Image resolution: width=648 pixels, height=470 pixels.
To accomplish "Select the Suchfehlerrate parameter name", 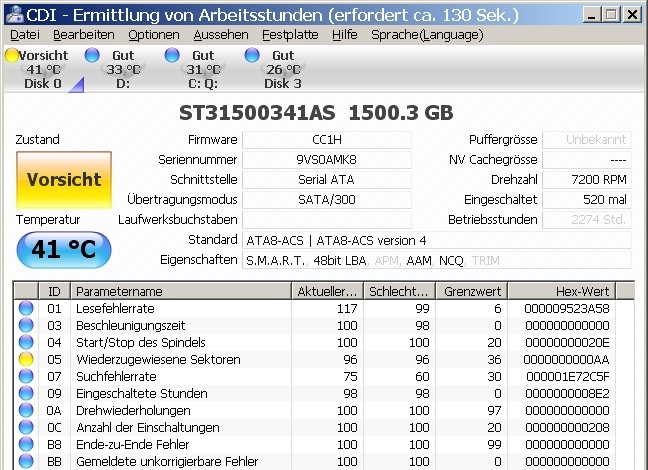I will (116, 376).
